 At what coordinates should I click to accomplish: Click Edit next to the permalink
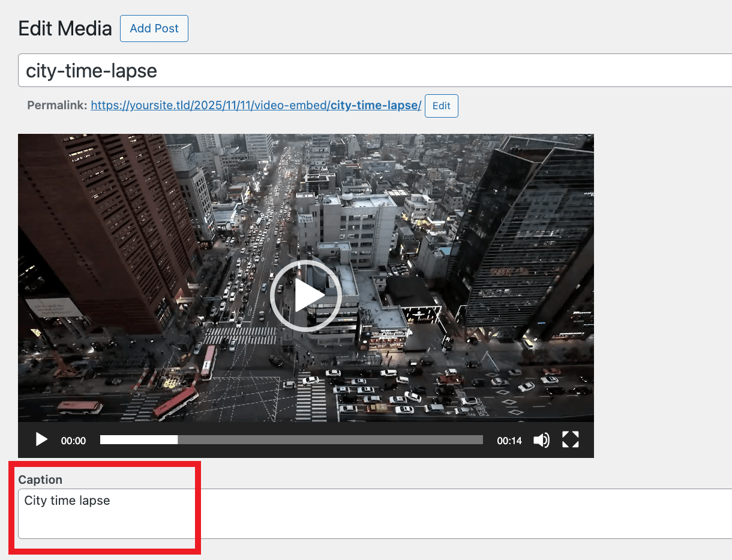tap(441, 106)
